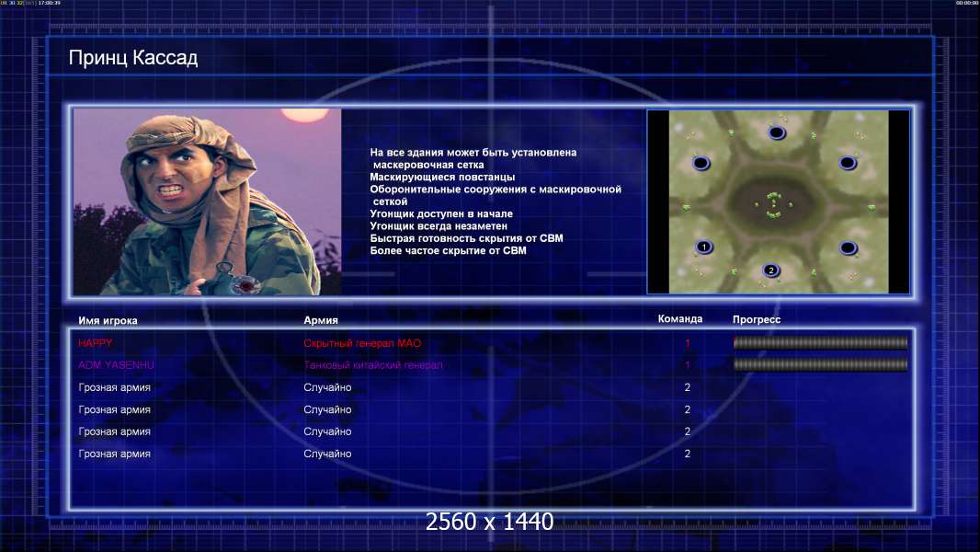Click 'На все здания может быть установлена' line
Image resolution: width=980 pixels, height=552 pixels.
click(473, 152)
